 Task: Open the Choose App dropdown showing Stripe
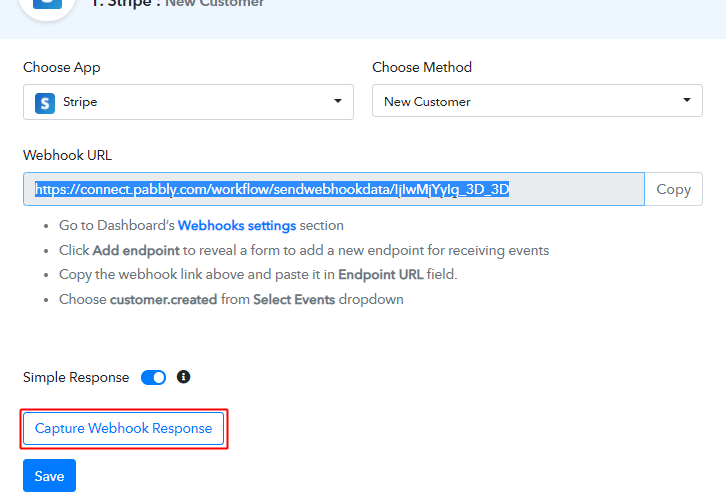coord(188,102)
